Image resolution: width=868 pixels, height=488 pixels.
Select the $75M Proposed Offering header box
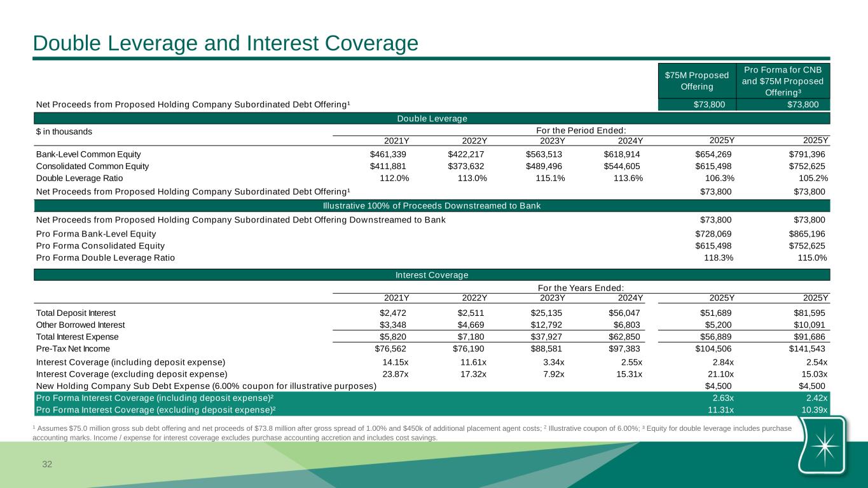(x=696, y=80)
